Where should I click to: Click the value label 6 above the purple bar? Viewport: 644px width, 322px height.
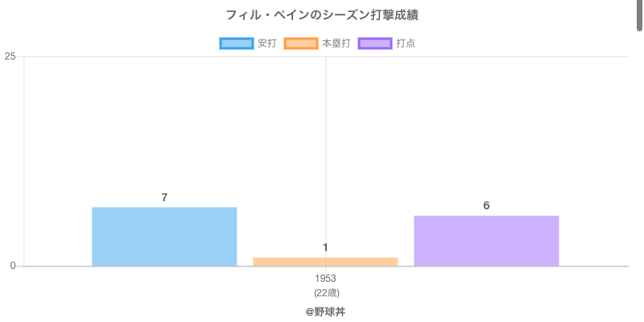(x=486, y=205)
